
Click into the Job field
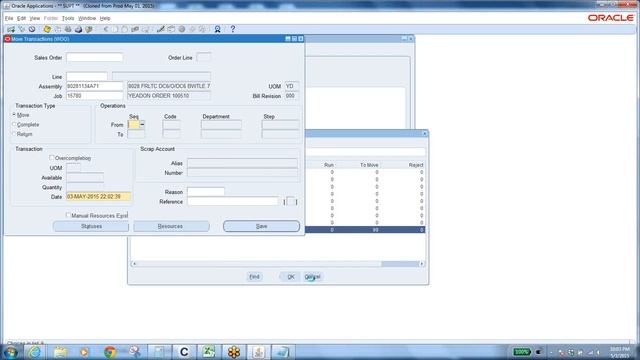(x=95, y=96)
